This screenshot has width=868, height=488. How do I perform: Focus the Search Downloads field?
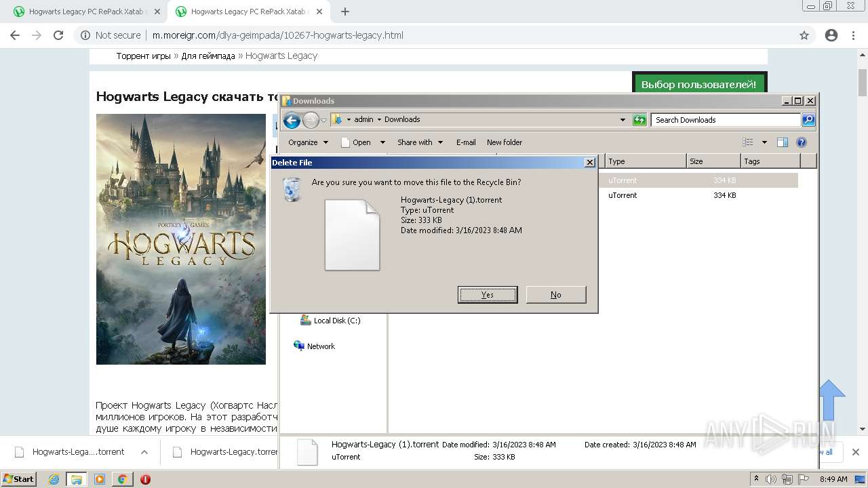[726, 120]
